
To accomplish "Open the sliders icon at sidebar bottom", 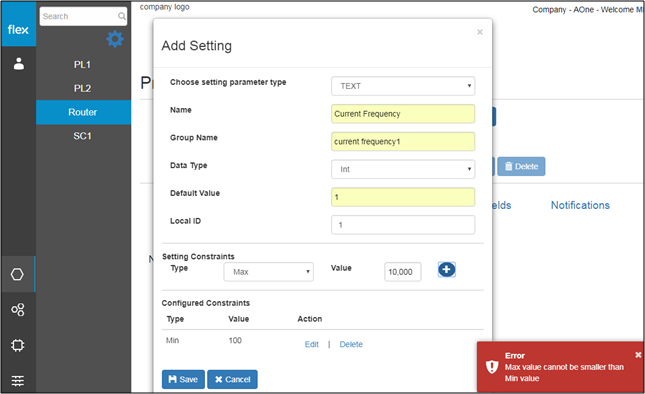I will pyautogui.click(x=18, y=380).
